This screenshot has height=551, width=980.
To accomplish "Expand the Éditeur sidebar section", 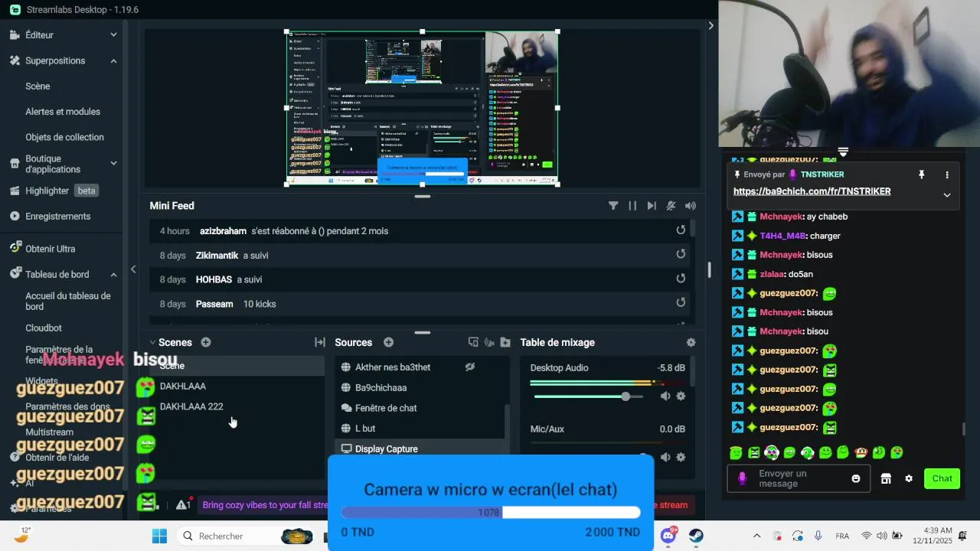I will [113, 35].
